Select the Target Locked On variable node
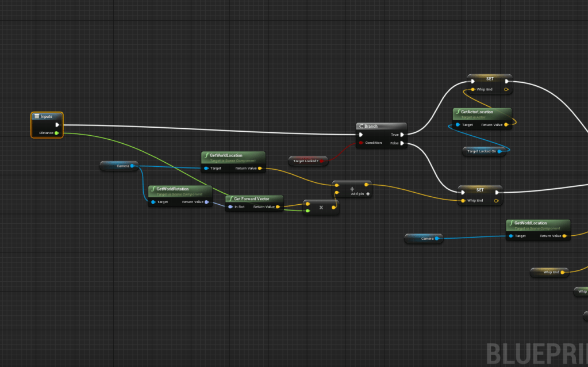The image size is (588, 367). (484, 151)
